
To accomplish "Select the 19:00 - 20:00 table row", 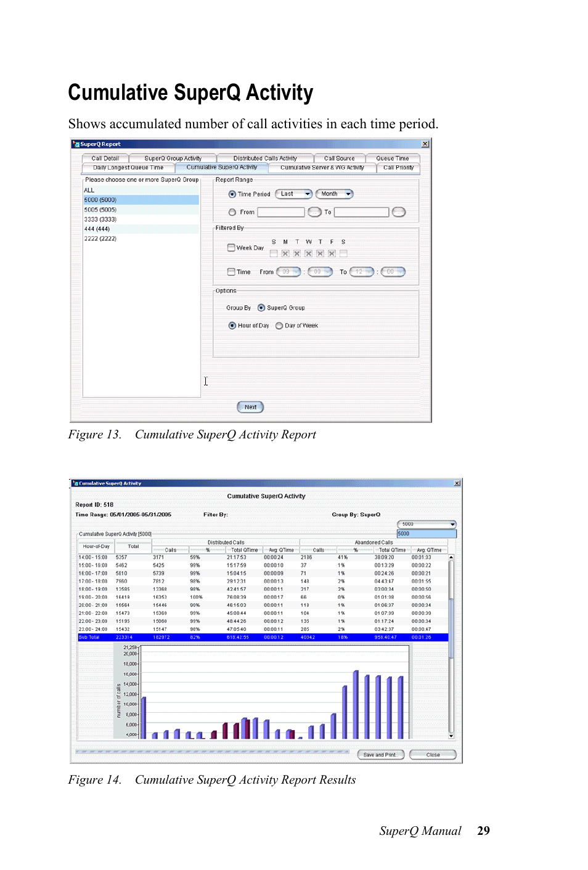I will [x=263, y=597].
